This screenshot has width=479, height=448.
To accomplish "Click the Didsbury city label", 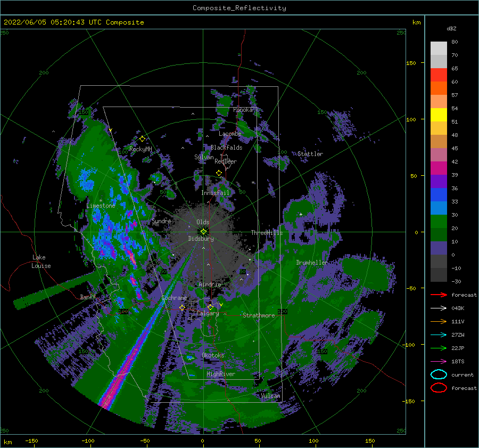I will (201, 239).
